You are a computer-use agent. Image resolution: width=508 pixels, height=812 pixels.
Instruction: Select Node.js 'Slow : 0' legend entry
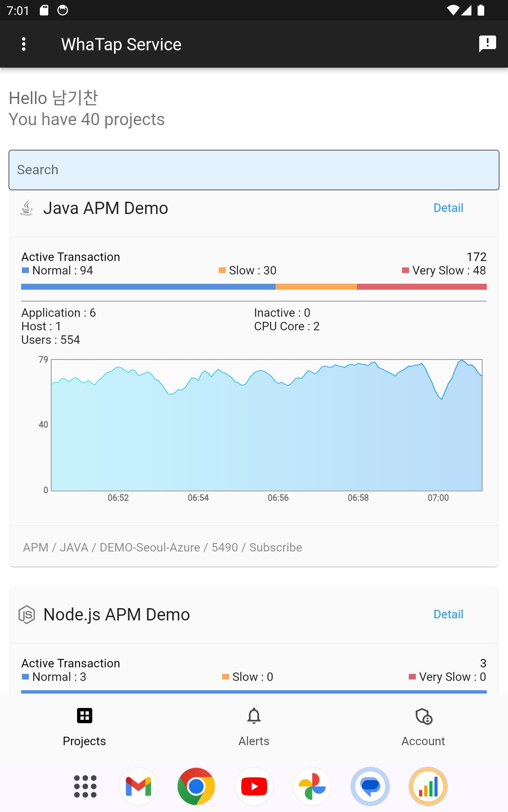pyautogui.click(x=248, y=677)
